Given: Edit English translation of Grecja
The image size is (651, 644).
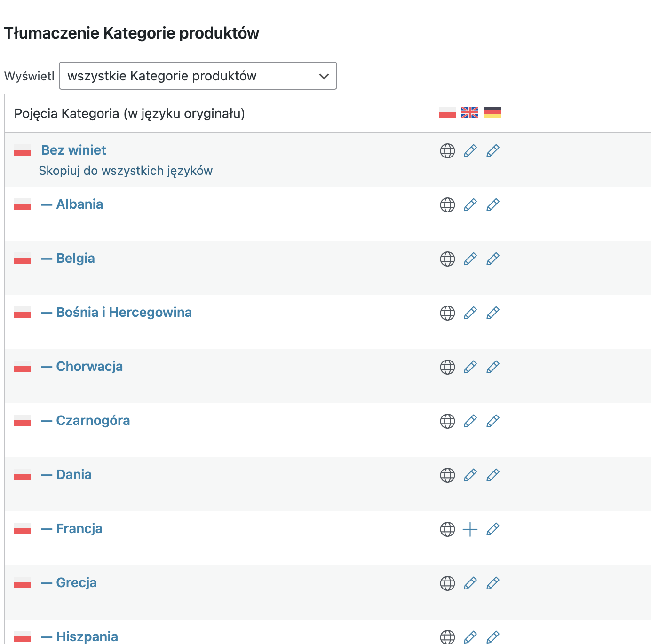Looking at the screenshot, I should (470, 583).
